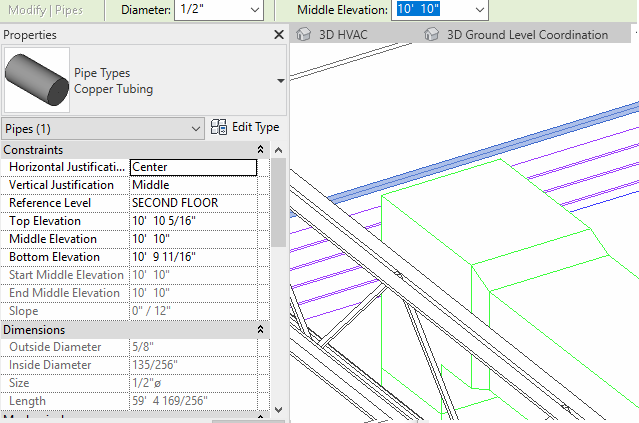Click the Start Middle Elevation value
Viewport: 639px width, 423px height.
pos(193,275)
